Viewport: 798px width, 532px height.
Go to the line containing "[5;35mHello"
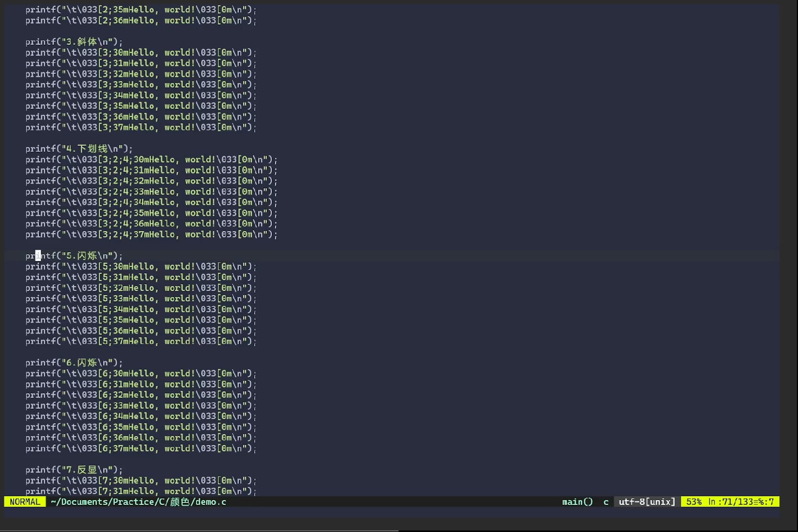pyautogui.click(x=141, y=320)
